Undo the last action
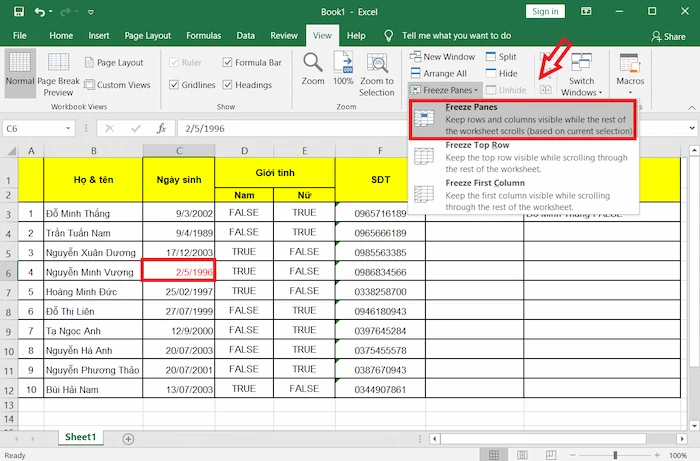This screenshot has width=700, height=461. coord(39,12)
